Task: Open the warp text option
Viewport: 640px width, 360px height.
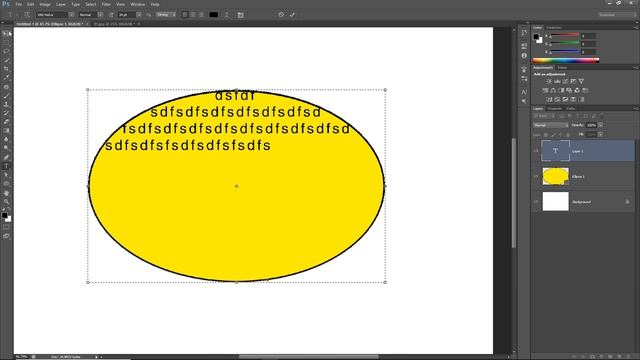Action: pos(227,15)
